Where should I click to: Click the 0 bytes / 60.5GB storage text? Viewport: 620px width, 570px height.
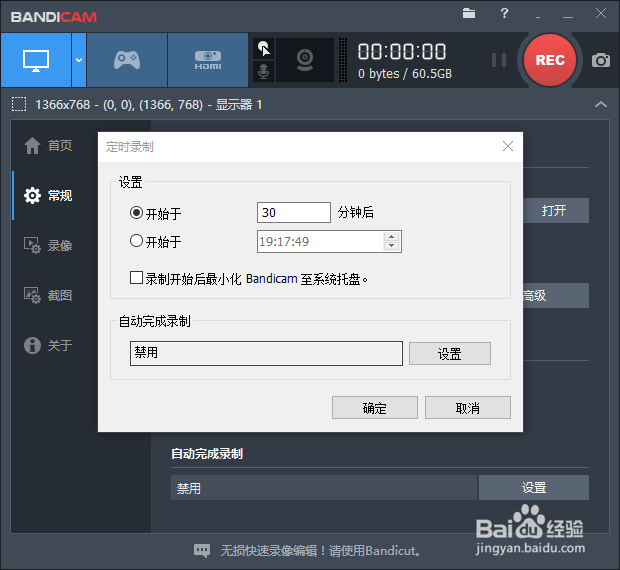[x=405, y=74]
